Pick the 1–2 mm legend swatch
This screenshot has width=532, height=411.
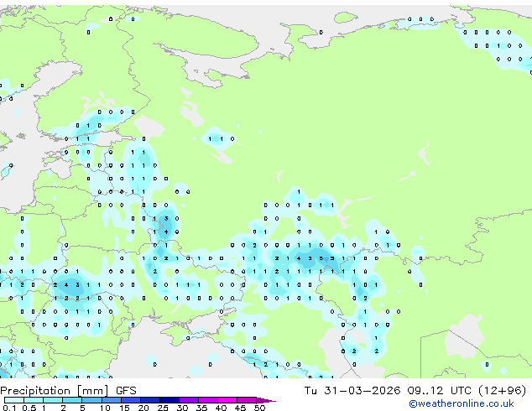coord(53,400)
